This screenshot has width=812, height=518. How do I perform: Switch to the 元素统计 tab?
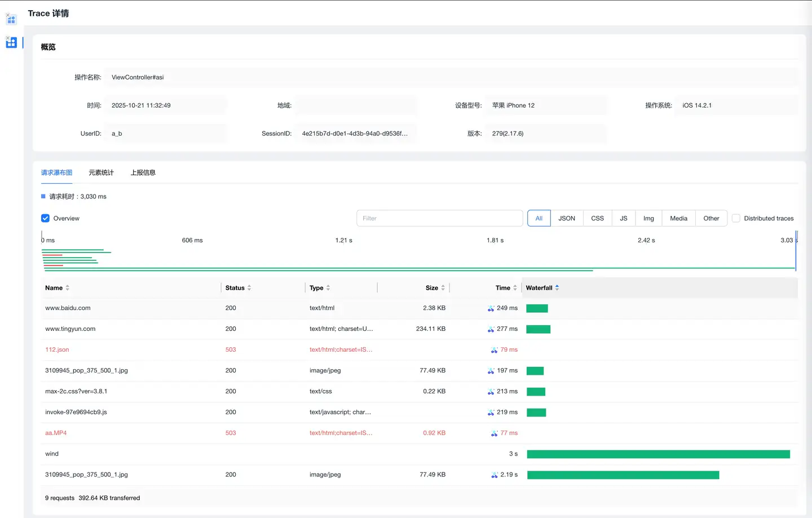click(101, 173)
